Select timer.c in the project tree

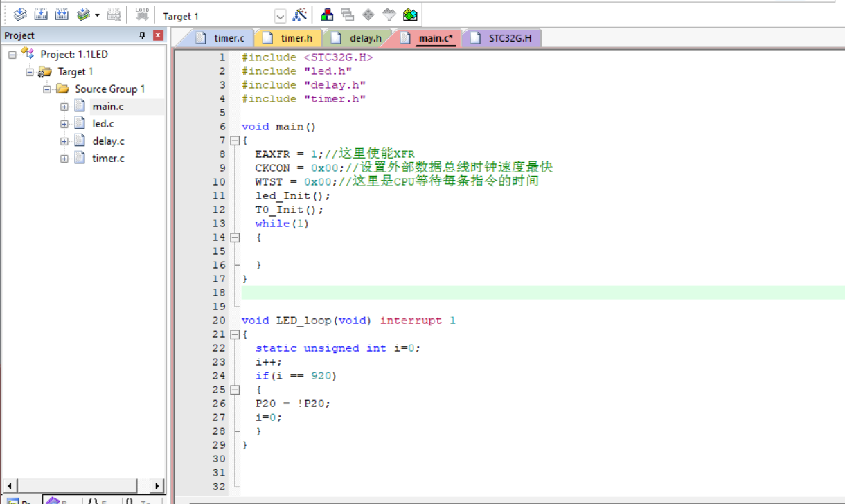click(x=109, y=159)
